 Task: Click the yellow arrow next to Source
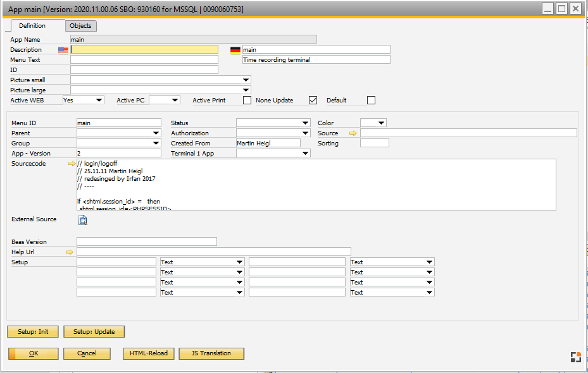click(x=353, y=133)
